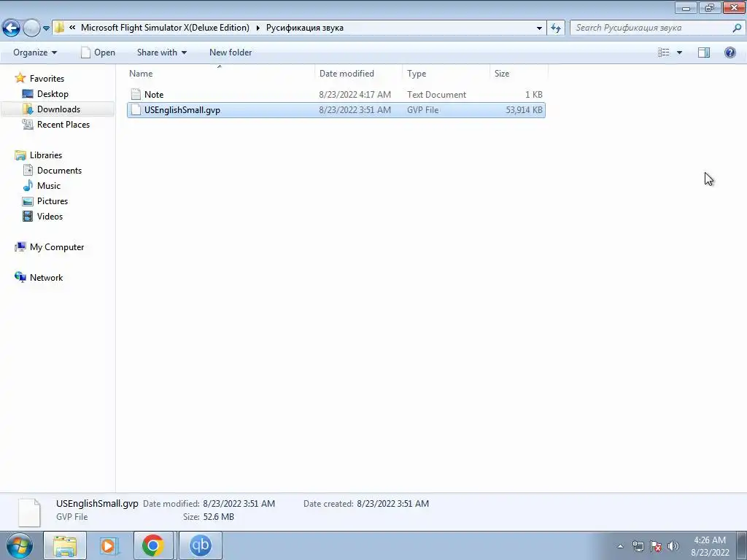The width and height of the screenshot is (747, 560).
Task: Show hidden tray icons arrow
Action: (x=620, y=546)
